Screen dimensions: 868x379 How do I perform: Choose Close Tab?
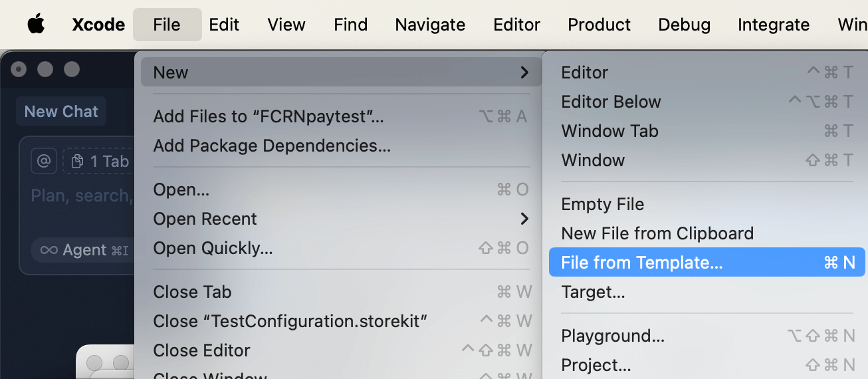coord(342,292)
